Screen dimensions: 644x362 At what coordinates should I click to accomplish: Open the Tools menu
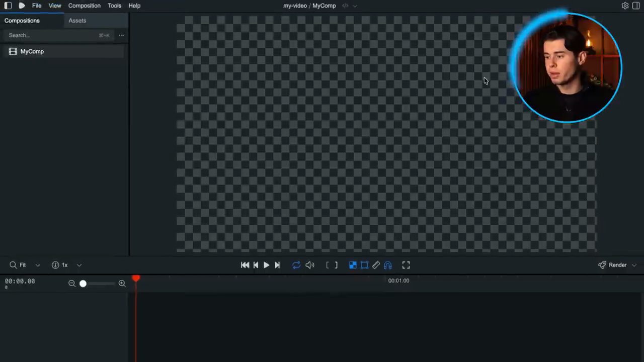point(114,6)
